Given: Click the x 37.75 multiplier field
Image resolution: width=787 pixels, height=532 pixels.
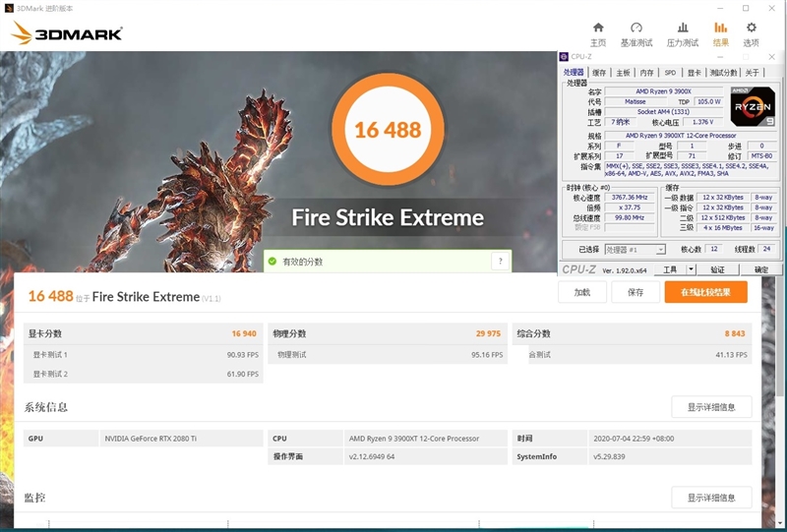Looking at the screenshot, I should point(630,207).
